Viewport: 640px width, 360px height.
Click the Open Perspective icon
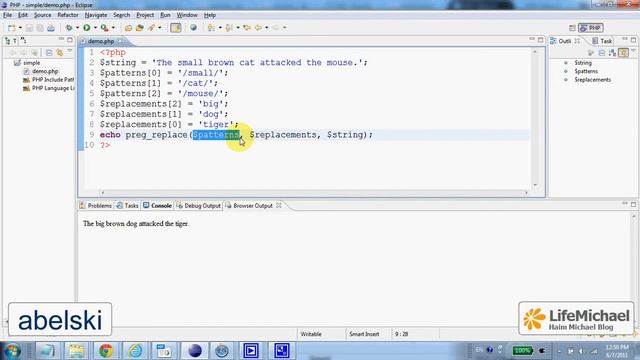[x=572, y=28]
